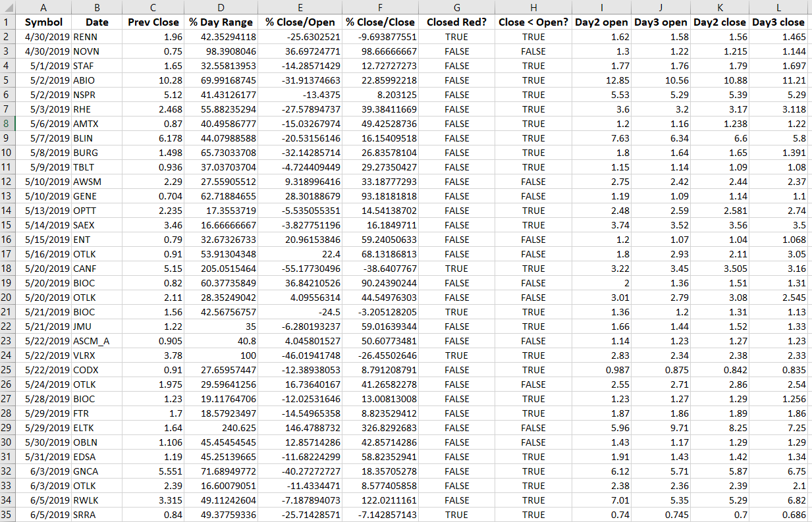
Task: Click the 'Day2 open' header cell
Action: click(603, 22)
